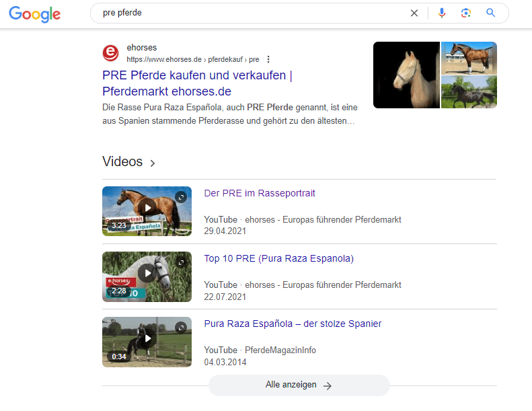Click the 'Die Rasse Pura Raza Española' snippet text
The width and height of the screenshot is (532, 411).
230,114
